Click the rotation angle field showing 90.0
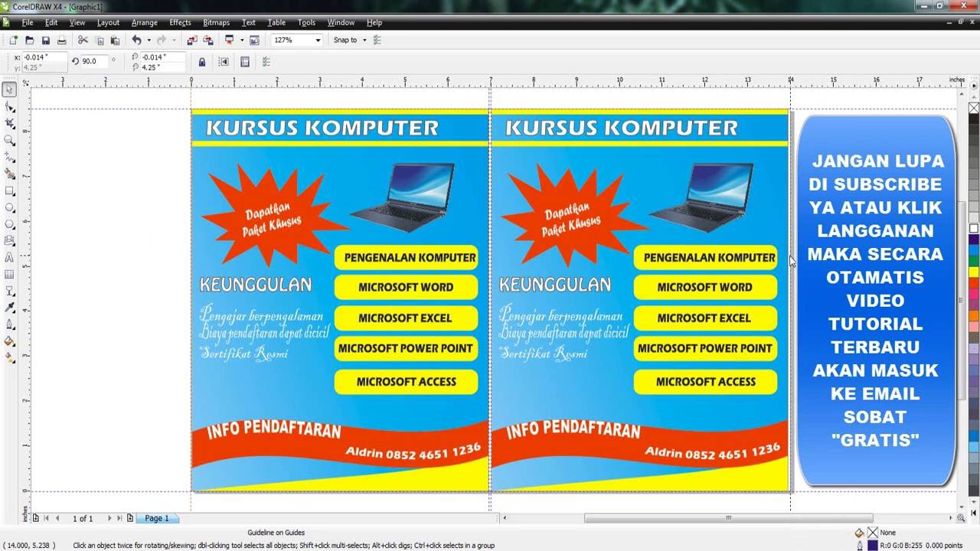The width and height of the screenshot is (980, 551). coord(94,61)
